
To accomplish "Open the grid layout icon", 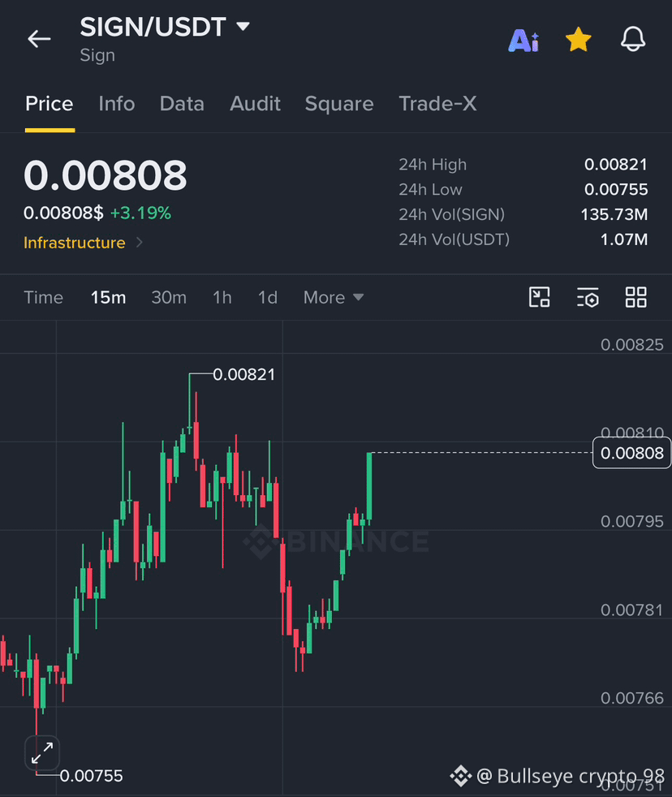I will pyautogui.click(x=636, y=297).
